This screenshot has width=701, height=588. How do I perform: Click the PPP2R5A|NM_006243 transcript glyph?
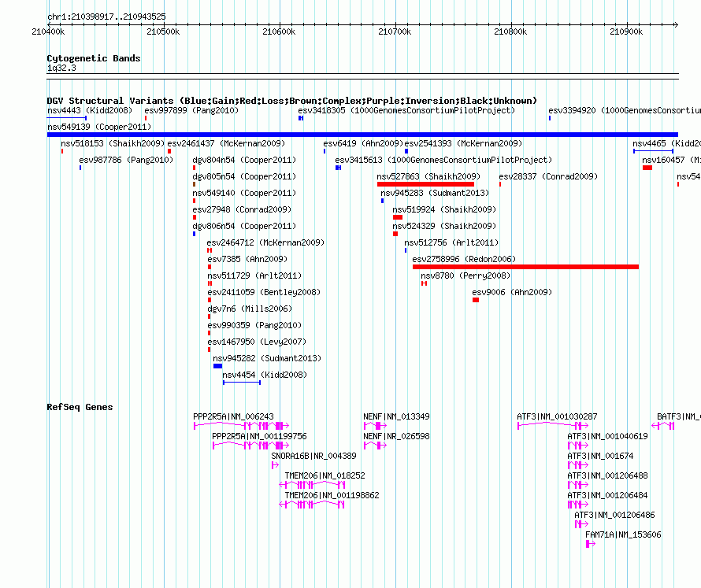point(242,426)
